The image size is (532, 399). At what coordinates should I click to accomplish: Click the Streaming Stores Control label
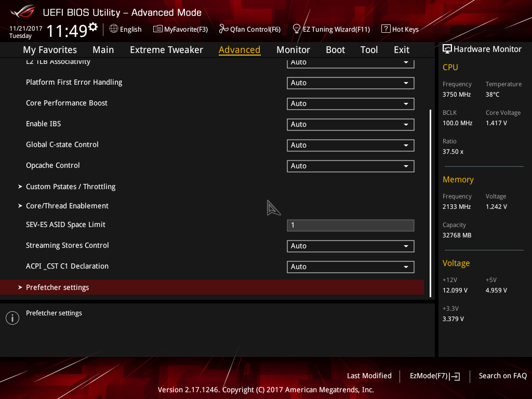[x=67, y=245]
